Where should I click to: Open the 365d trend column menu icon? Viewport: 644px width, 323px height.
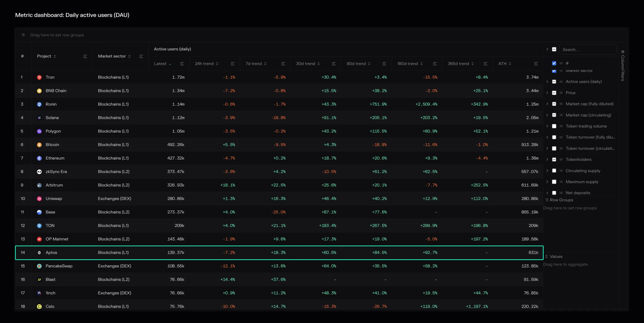click(x=485, y=64)
